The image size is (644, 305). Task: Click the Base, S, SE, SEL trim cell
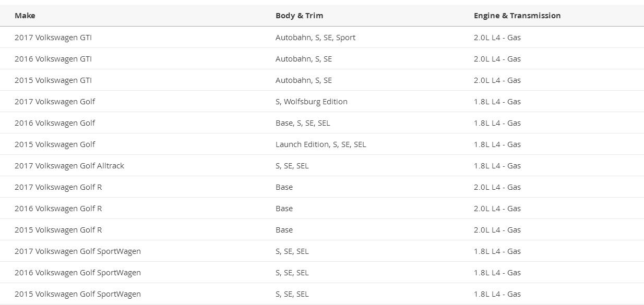coord(303,123)
